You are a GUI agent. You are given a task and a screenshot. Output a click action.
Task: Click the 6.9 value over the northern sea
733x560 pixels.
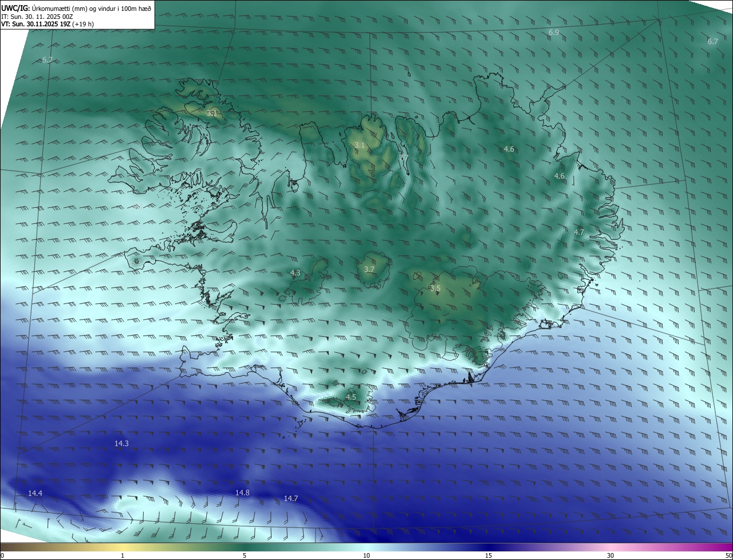[x=554, y=33]
